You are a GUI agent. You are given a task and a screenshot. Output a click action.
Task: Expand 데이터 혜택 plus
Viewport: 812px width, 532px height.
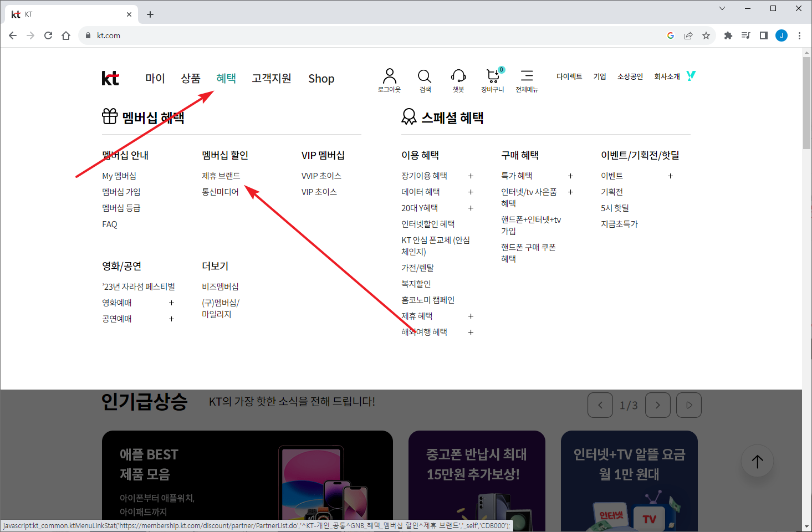(x=471, y=192)
